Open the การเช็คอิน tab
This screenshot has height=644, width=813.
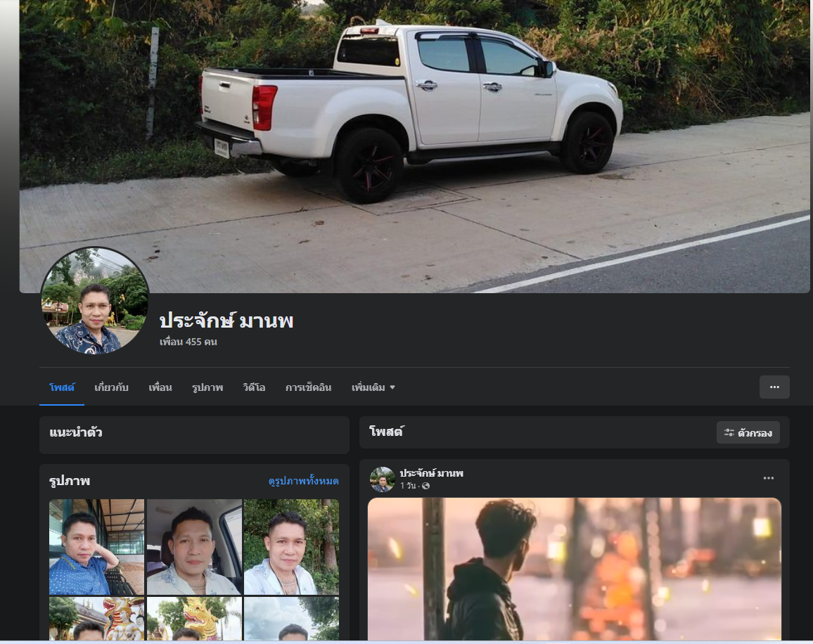[309, 387]
